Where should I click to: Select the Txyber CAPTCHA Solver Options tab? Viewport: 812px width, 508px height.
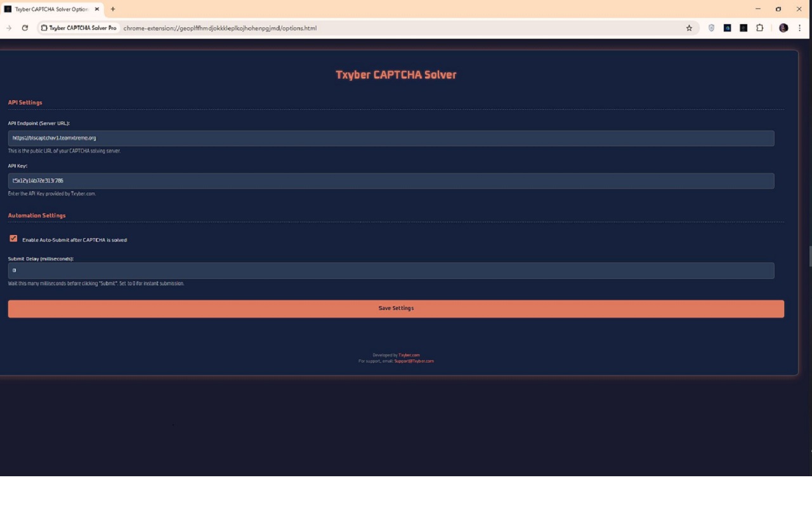tap(52, 9)
